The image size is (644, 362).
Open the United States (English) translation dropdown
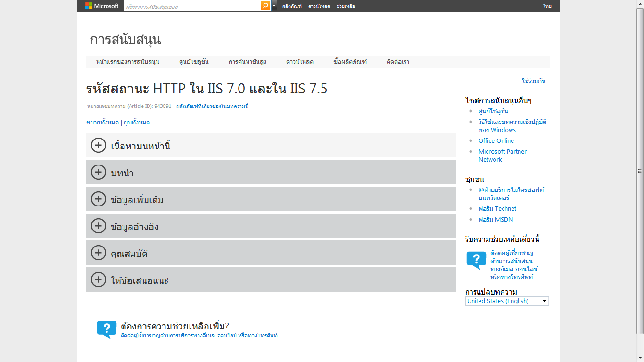(507, 301)
